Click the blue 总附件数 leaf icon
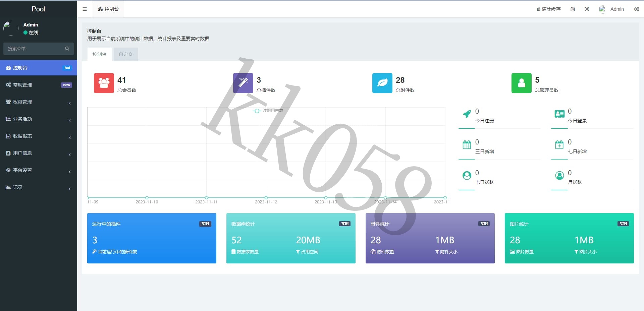The height and width of the screenshot is (311, 644). [382, 83]
